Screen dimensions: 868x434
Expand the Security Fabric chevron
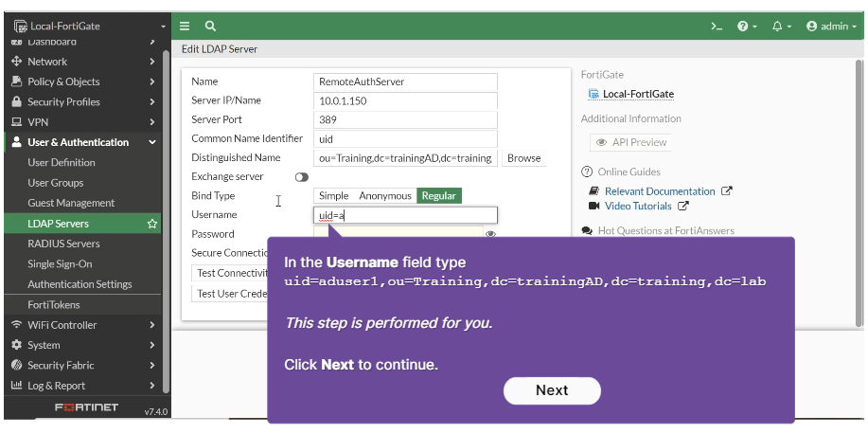tap(152, 365)
